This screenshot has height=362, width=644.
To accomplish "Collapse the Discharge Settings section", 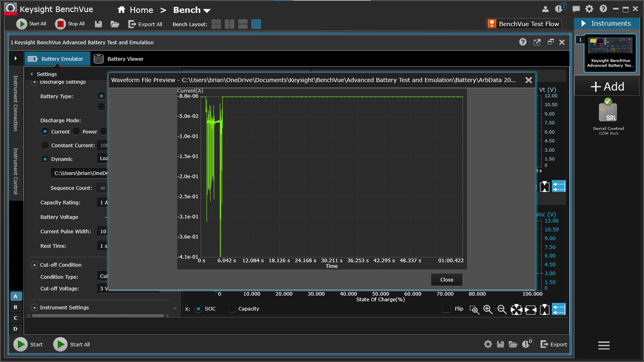I will tap(35, 82).
